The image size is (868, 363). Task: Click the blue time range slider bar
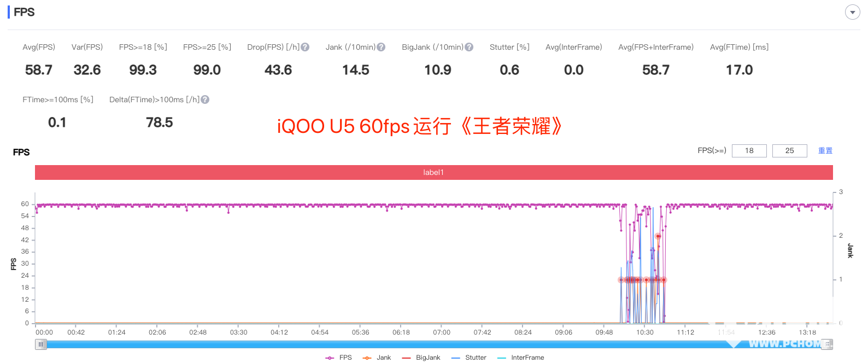click(434, 344)
